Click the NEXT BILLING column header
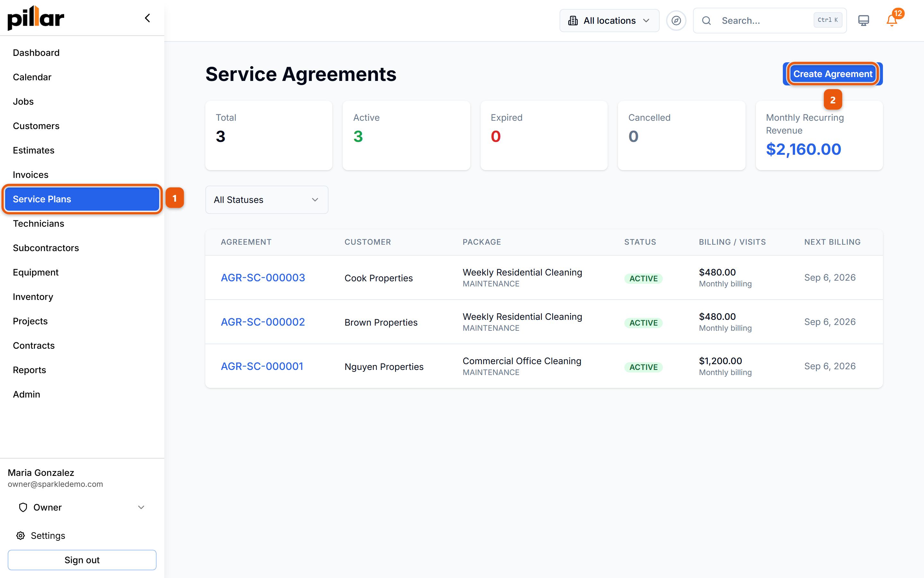The image size is (924, 578). tap(832, 242)
